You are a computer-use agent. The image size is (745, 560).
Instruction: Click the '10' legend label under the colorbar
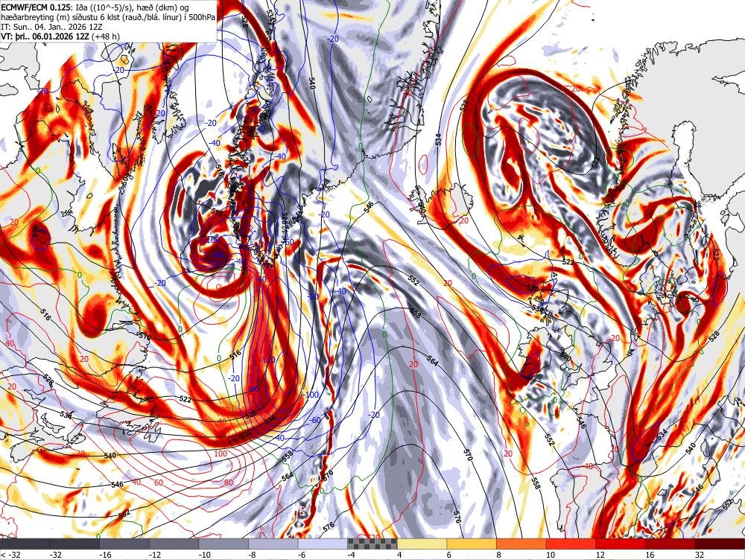click(x=550, y=555)
